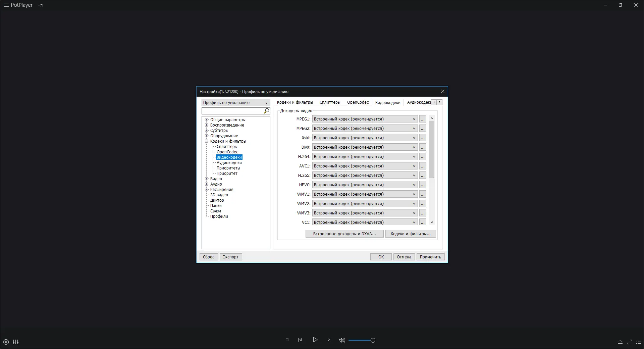Click the Встроенные декодеры и DXVA button
The width and height of the screenshot is (644, 349).
coord(344,234)
